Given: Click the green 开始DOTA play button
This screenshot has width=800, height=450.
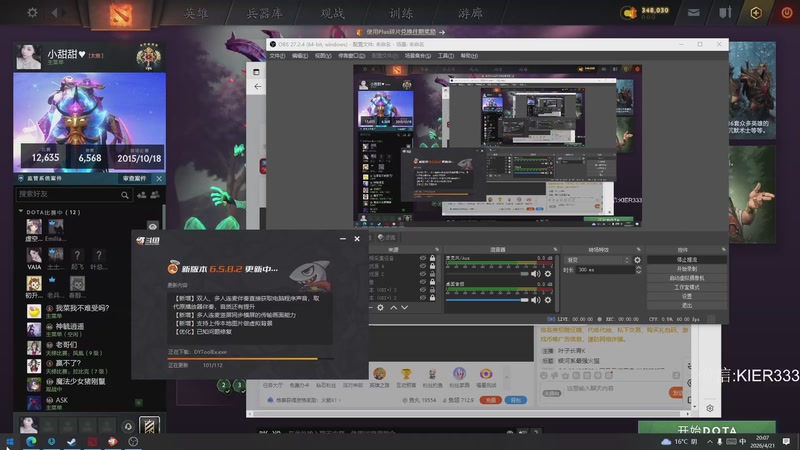Looking at the screenshot, I should (x=707, y=429).
